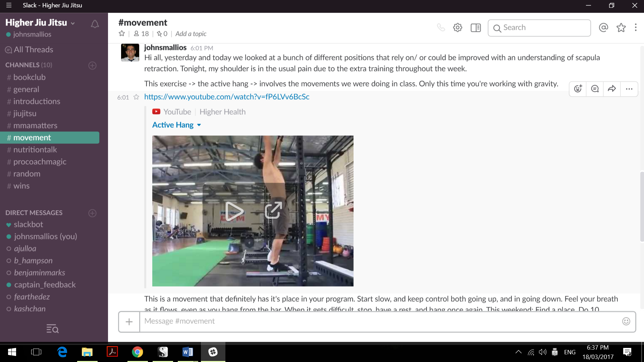Open the YouTube watch link

click(227, 97)
